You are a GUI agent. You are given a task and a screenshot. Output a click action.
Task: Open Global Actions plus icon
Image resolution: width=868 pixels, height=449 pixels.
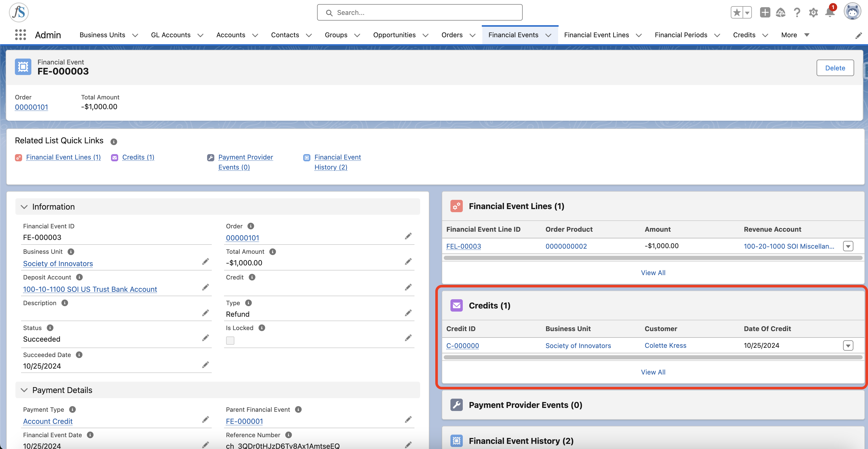click(x=765, y=13)
